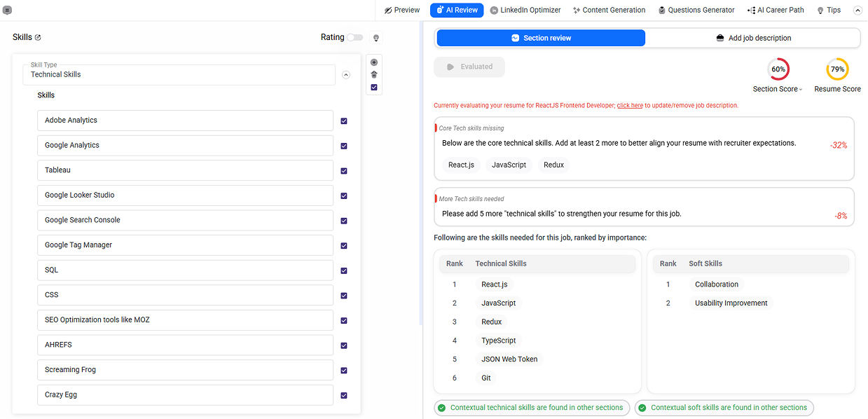This screenshot has height=419, width=868.
Task: Click the lightbulb tips icon beside Rating
Action: (x=376, y=38)
